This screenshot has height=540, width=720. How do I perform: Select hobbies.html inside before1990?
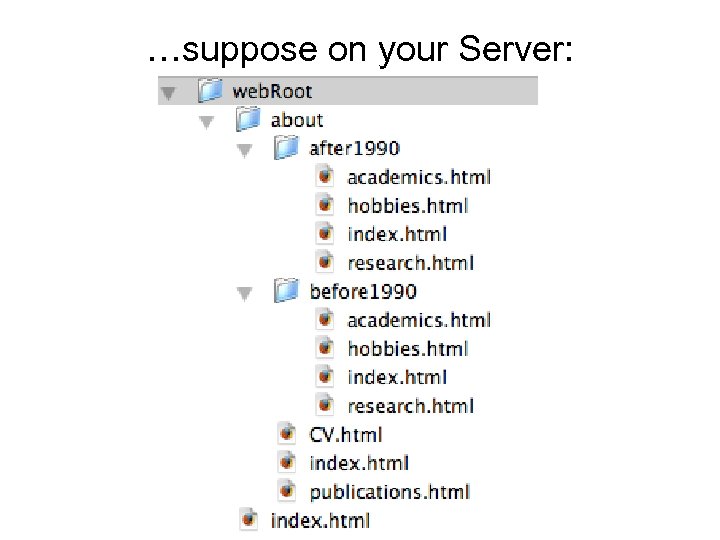click(x=407, y=349)
